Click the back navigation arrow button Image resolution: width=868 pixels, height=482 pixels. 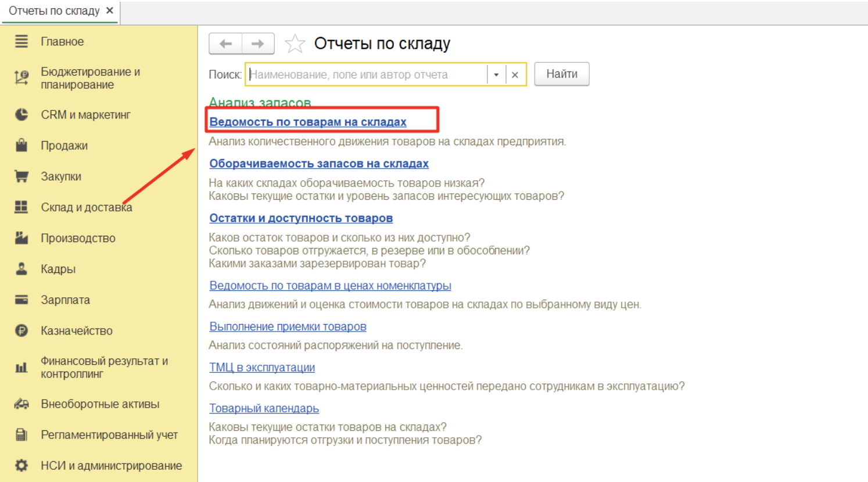click(225, 44)
